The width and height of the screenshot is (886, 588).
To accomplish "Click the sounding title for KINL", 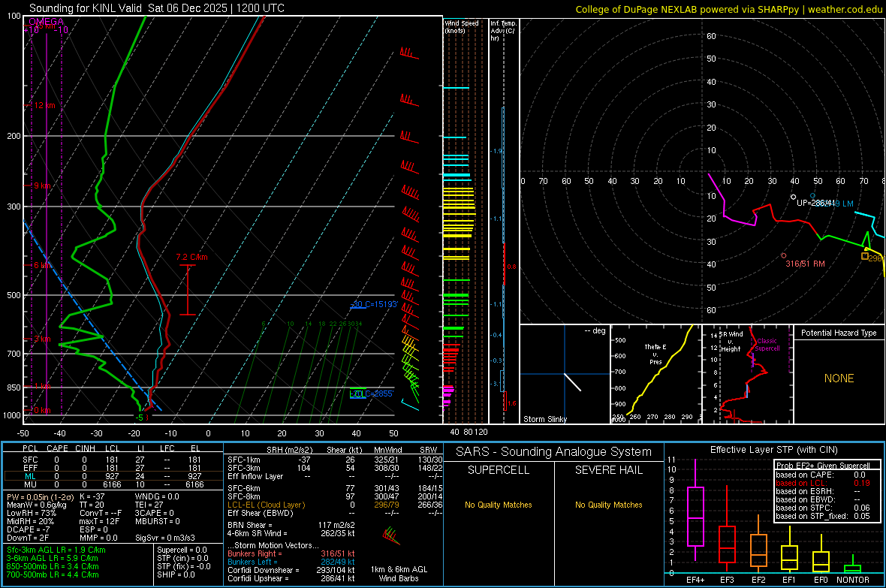I will [x=156, y=8].
